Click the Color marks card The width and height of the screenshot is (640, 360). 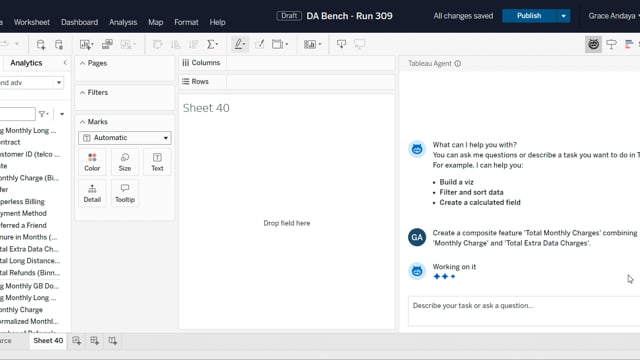[x=92, y=162]
